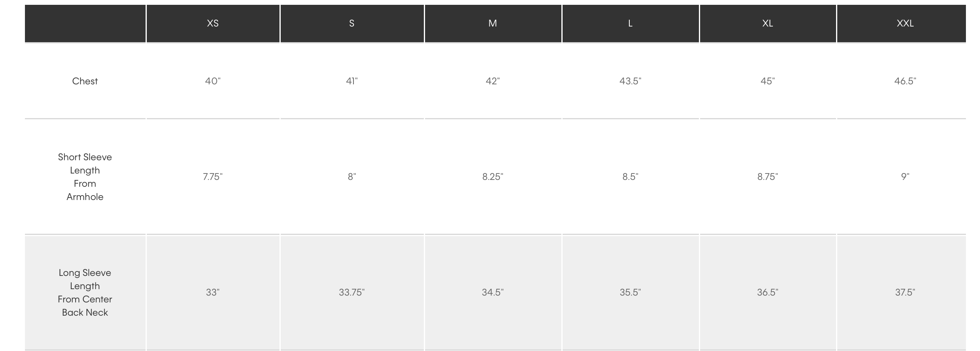
Task: Click the 8.25" short sleeve value
Action: click(493, 177)
